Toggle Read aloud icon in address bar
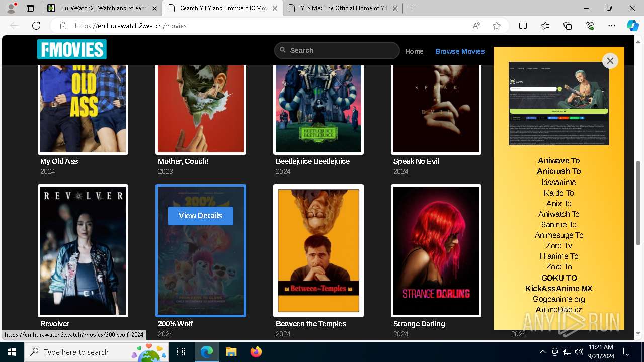This screenshot has width=644, height=362. pos(476,26)
